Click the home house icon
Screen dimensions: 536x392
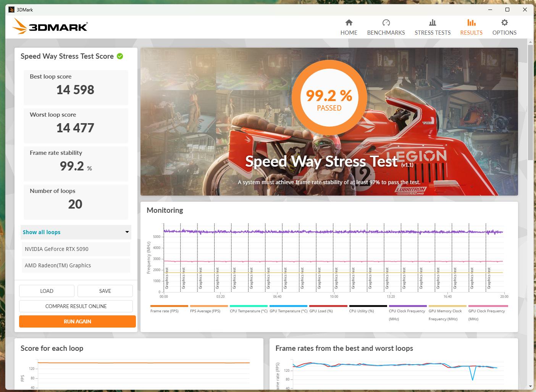pyautogui.click(x=349, y=22)
